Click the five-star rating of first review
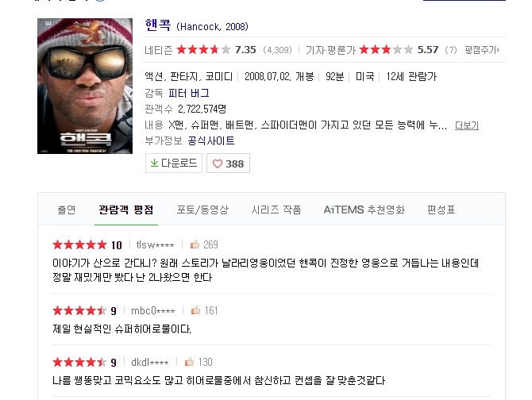Viewport: 532px width, 400px height. pos(79,244)
